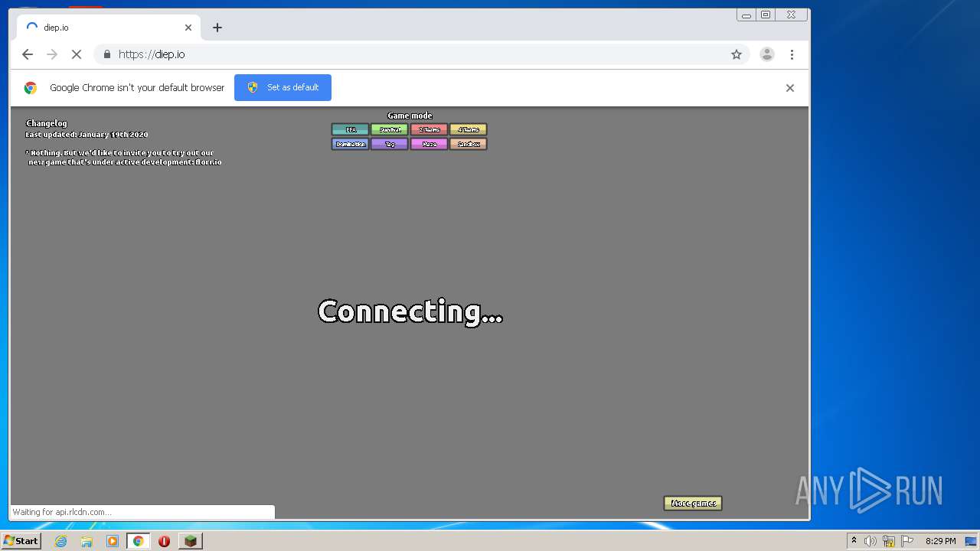Click Show desktop at the taskbar's right end
The width and height of the screenshot is (980, 551).
tap(972, 541)
